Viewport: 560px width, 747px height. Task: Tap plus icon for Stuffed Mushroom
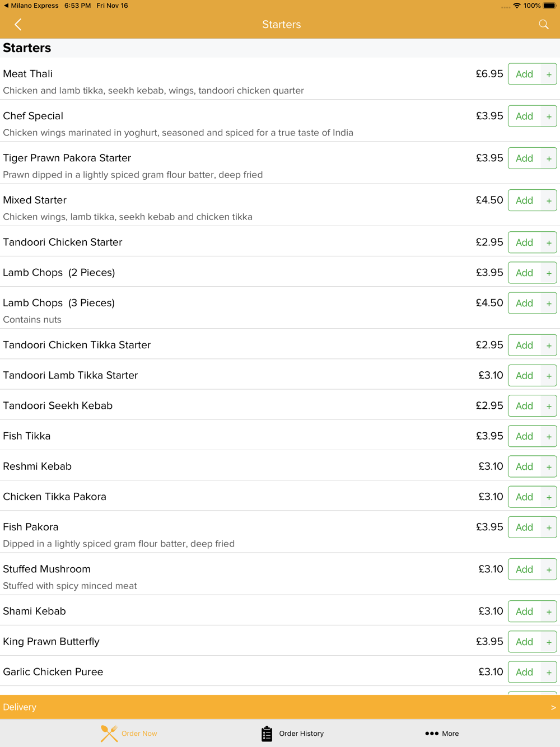coord(549,569)
